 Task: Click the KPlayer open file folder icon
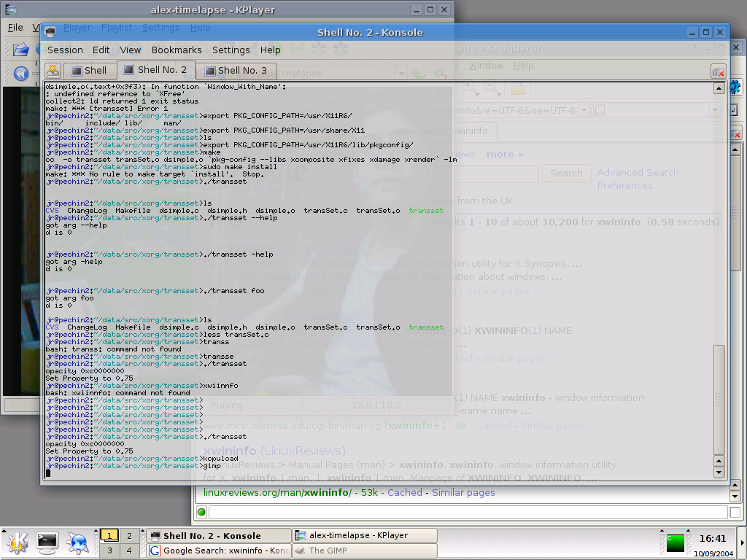pyautogui.click(x=20, y=49)
